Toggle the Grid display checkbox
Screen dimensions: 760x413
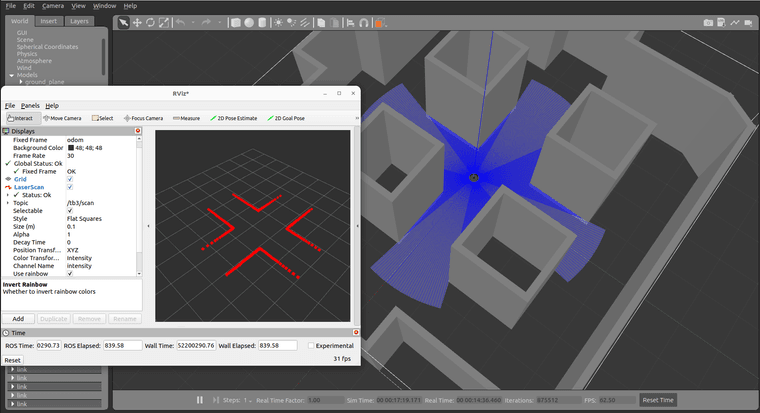70,179
